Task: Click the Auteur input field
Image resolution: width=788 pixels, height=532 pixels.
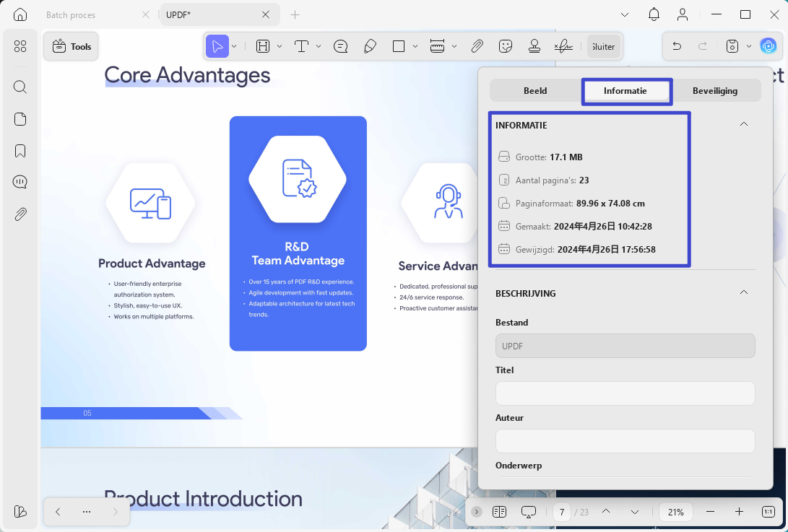Action: point(625,441)
